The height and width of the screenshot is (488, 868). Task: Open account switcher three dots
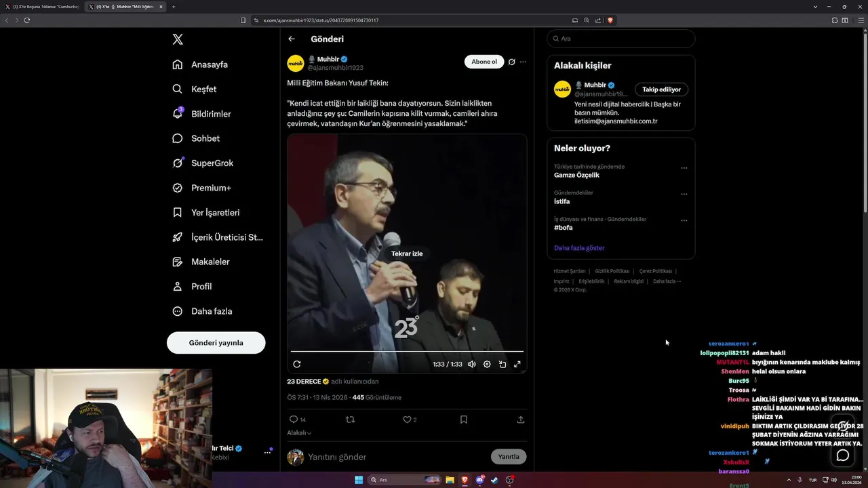click(x=267, y=452)
